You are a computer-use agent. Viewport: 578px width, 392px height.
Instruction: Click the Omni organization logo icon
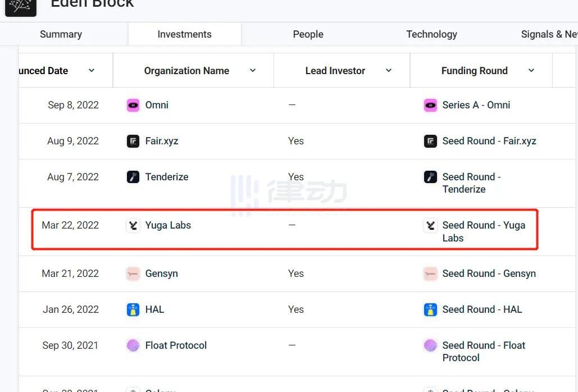[x=133, y=106]
